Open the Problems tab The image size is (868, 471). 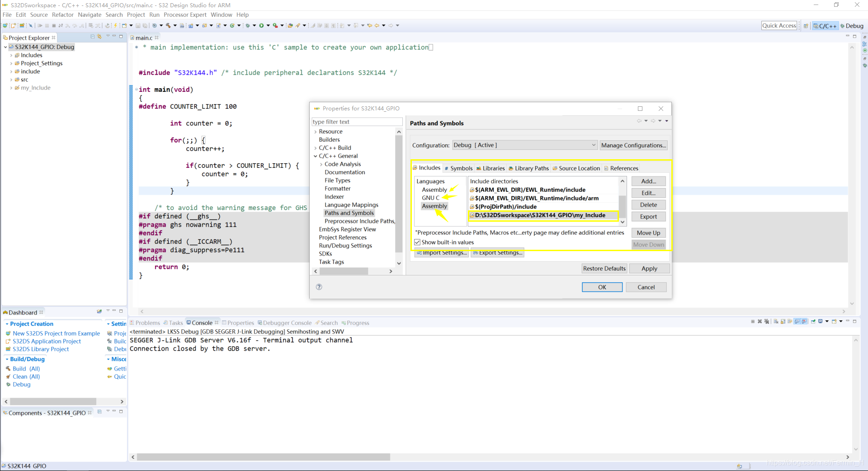point(145,323)
